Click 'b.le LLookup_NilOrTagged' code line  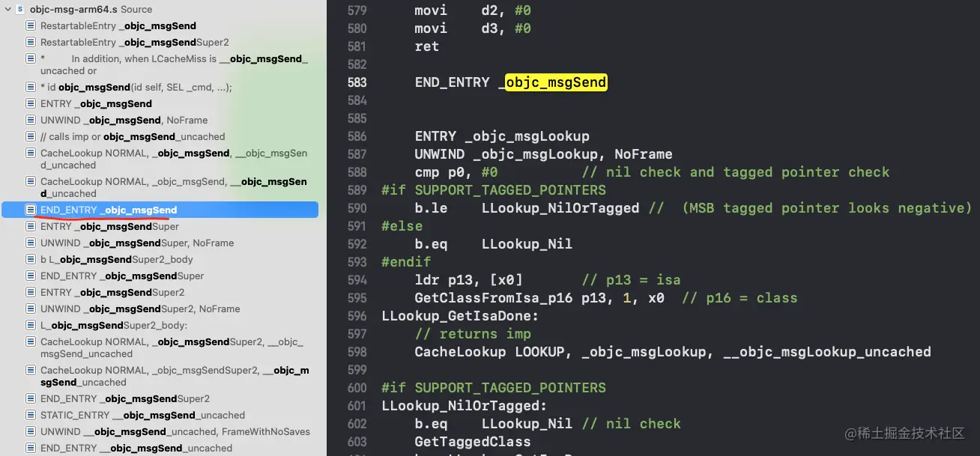527,208
